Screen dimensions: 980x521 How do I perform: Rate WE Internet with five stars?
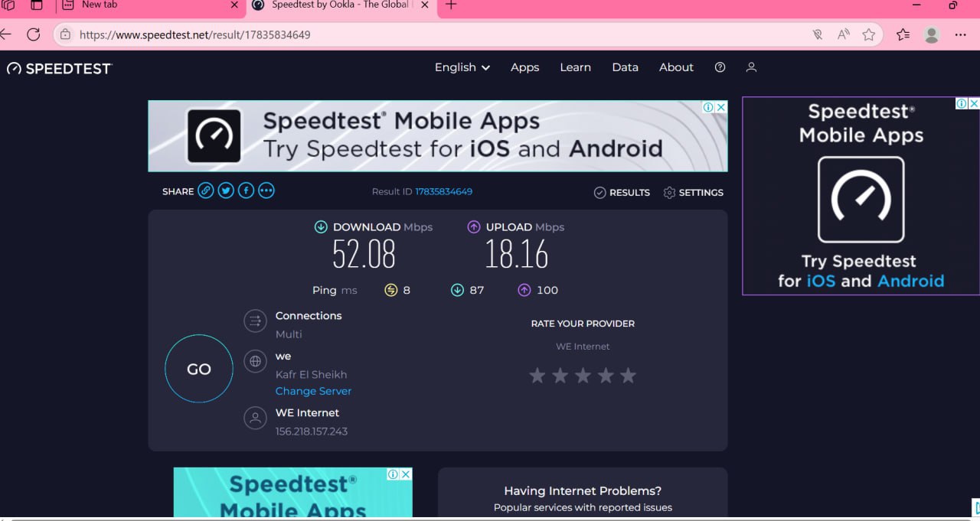point(628,376)
